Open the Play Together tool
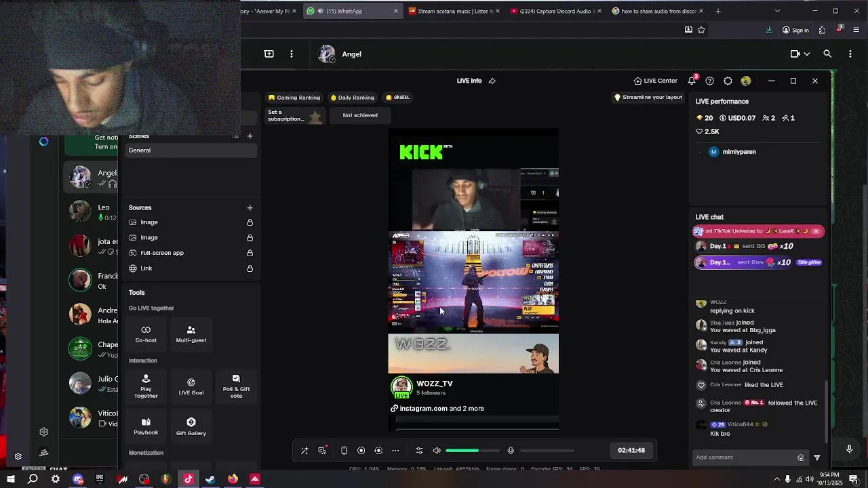This screenshot has width=868, height=488. [x=146, y=386]
